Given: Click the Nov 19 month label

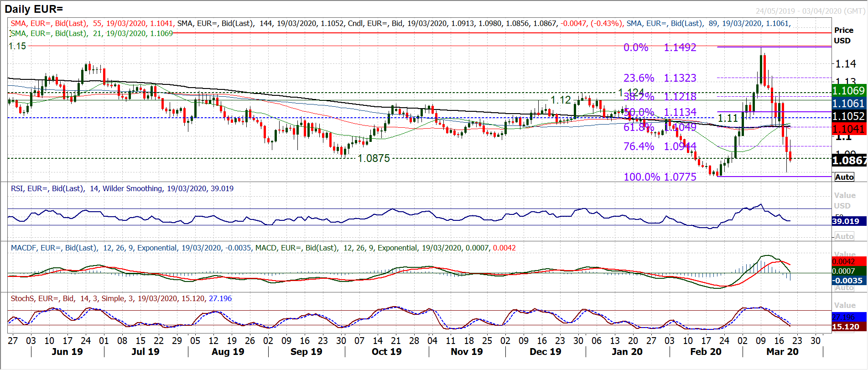Looking at the screenshot, I should click(467, 352).
